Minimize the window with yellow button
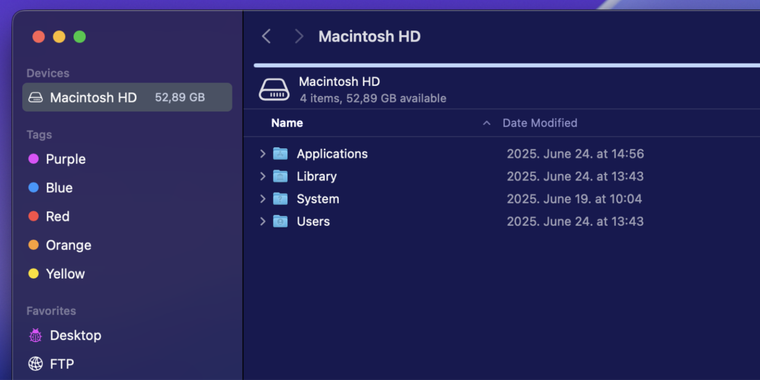This screenshot has width=760, height=380. click(59, 36)
